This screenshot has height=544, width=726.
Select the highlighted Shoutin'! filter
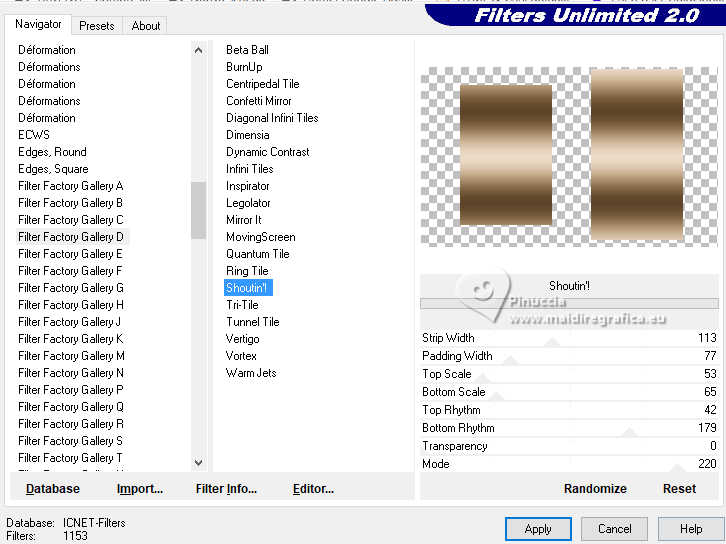tap(248, 288)
